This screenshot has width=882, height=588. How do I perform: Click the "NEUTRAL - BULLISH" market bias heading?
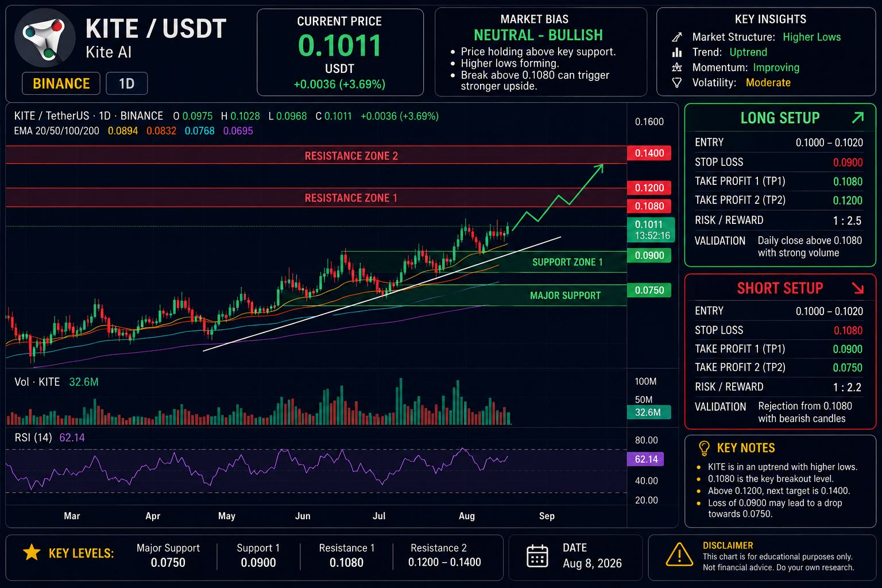click(538, 36)
